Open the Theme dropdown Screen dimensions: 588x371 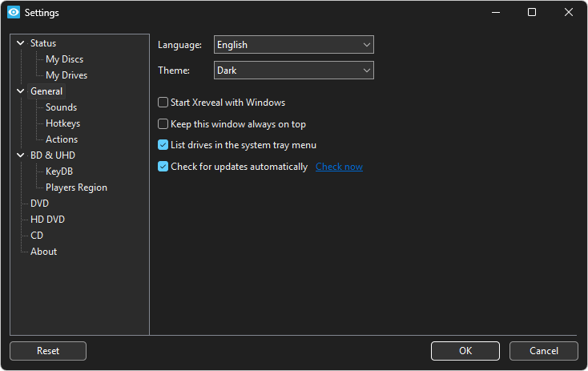click(293, 71)
